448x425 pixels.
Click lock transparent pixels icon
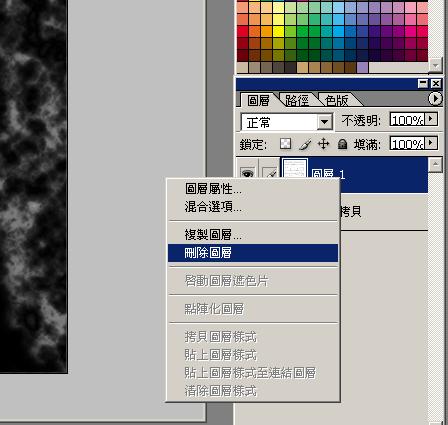(285, 144)
